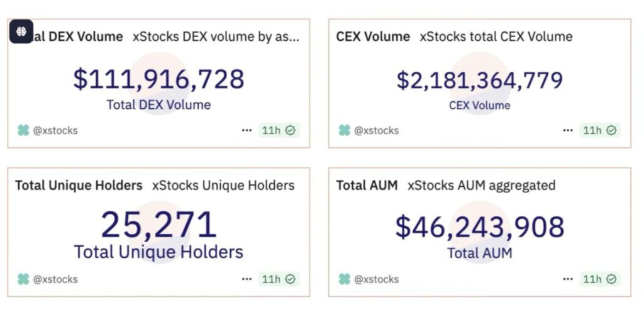Click the $46,243,908 Total AUM counter value
644x312 pixels.
(479, 227)
